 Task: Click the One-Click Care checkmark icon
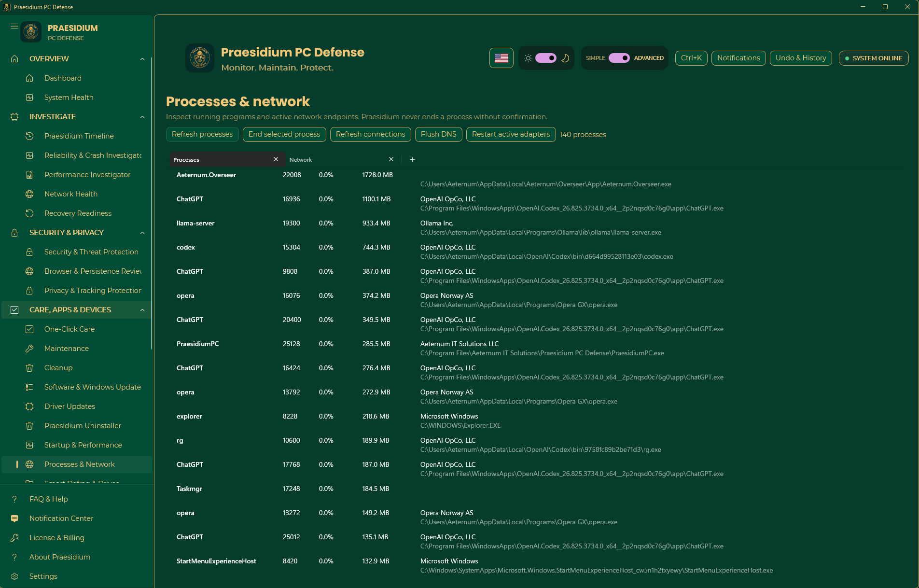click(29, 329)
